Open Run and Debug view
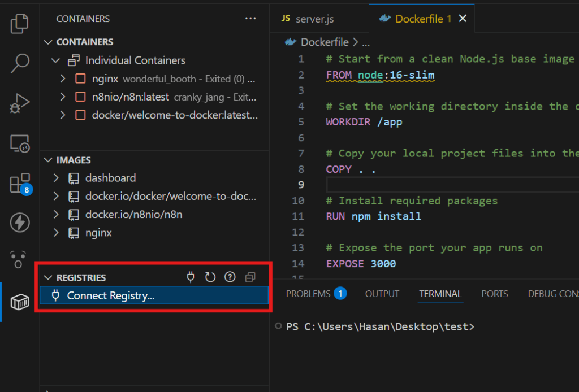 tap(20, 103)
